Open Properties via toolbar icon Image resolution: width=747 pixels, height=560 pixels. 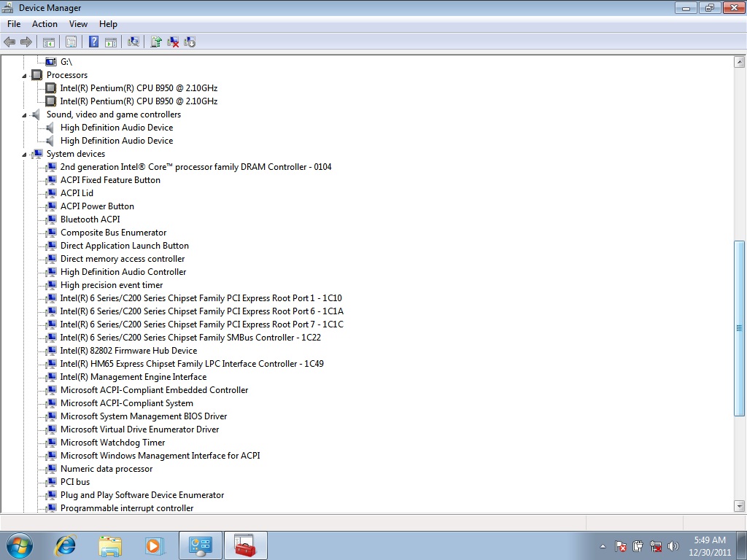click(71, 42)
